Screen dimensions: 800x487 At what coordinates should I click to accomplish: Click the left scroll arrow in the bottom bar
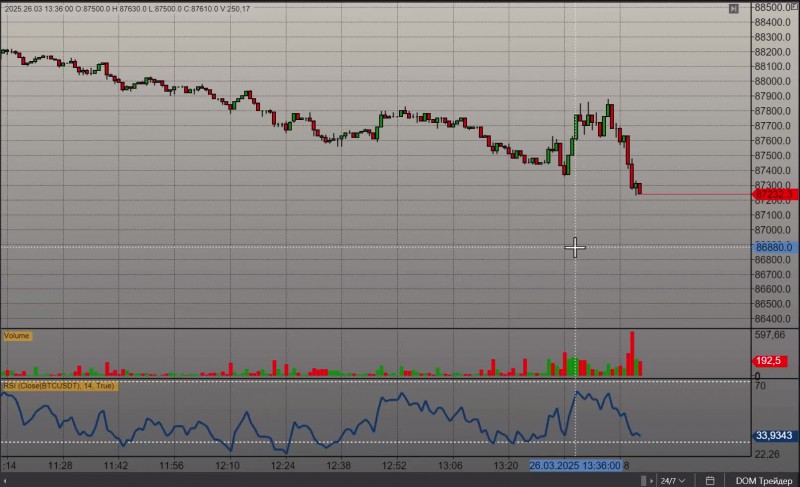pyautogui.click(x=5, y=480)
